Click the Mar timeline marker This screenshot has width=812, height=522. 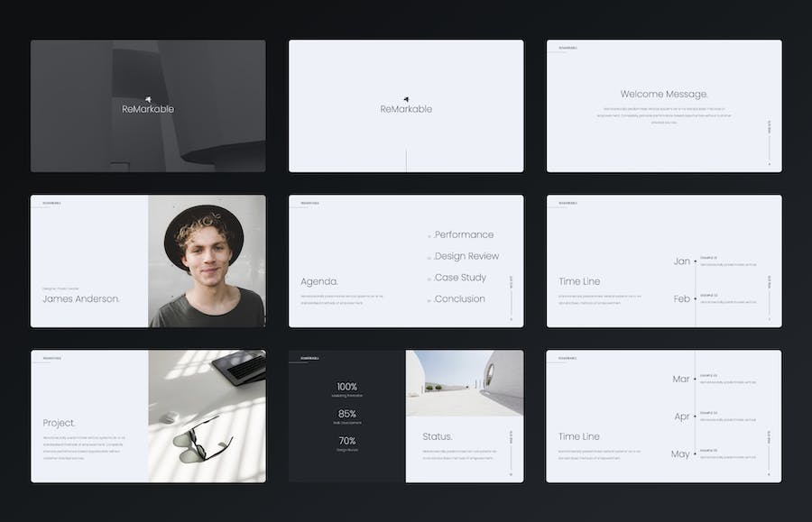[x=681, y=380]
